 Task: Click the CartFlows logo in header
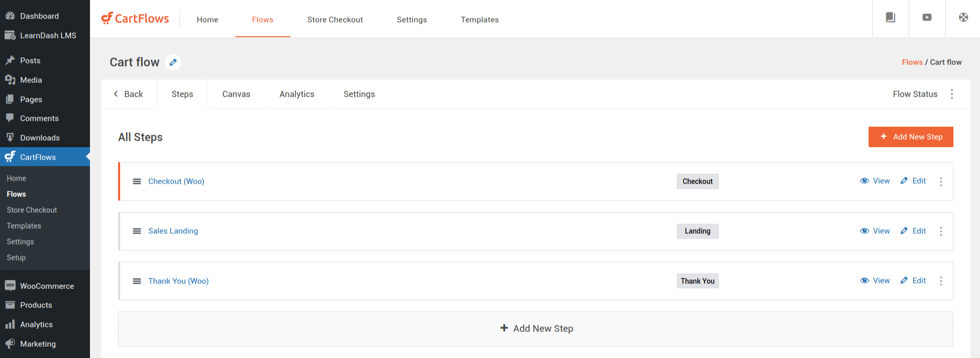[x=135, y=18]
